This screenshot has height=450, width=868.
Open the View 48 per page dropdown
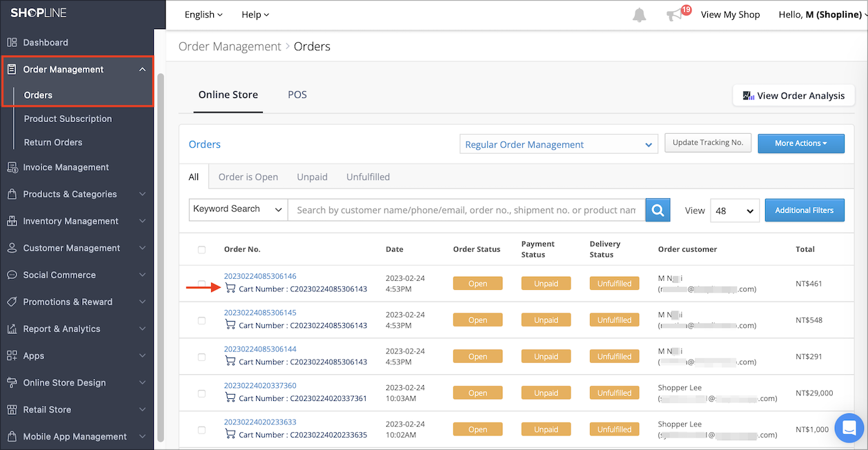(735, 211)
